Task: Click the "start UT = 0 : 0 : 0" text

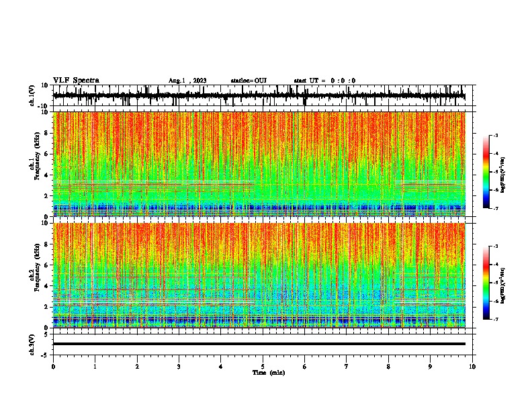Action: (324, 81)
